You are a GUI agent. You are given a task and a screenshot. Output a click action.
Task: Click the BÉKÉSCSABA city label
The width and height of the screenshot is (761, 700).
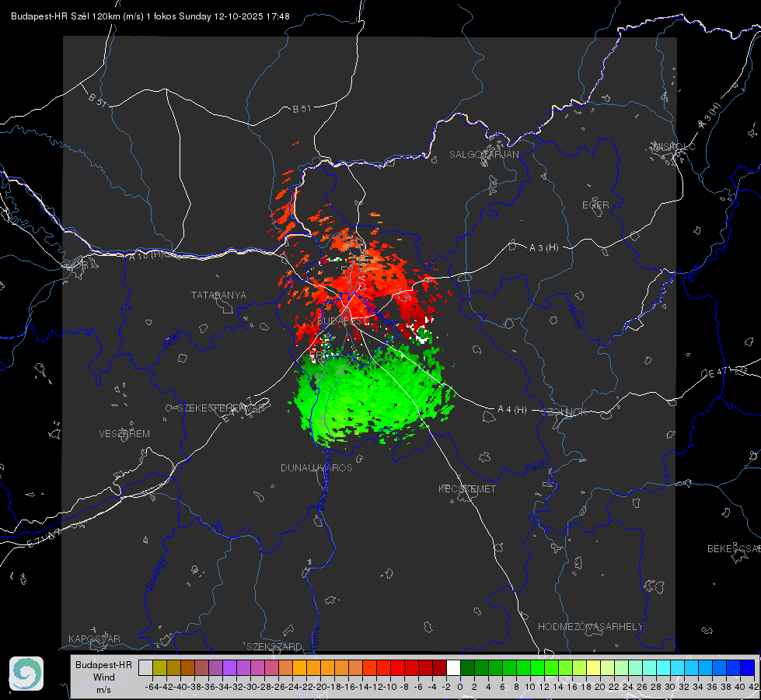(734, 549)
